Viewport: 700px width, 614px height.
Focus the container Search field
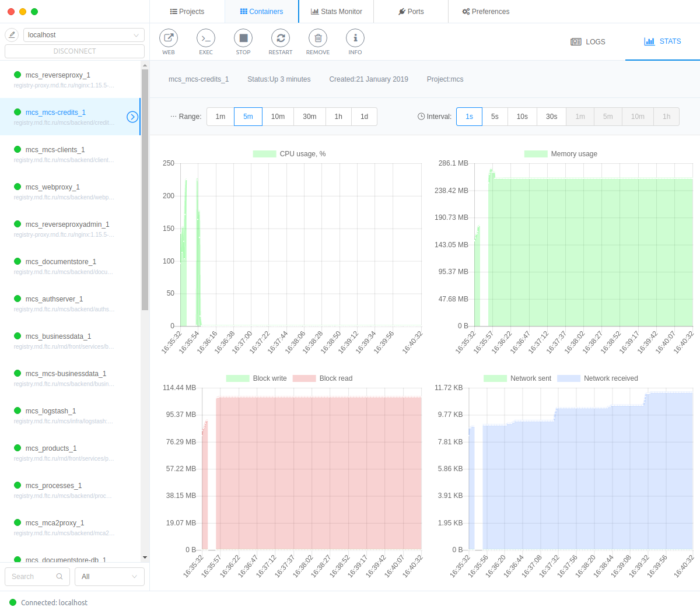pos(36,577)
